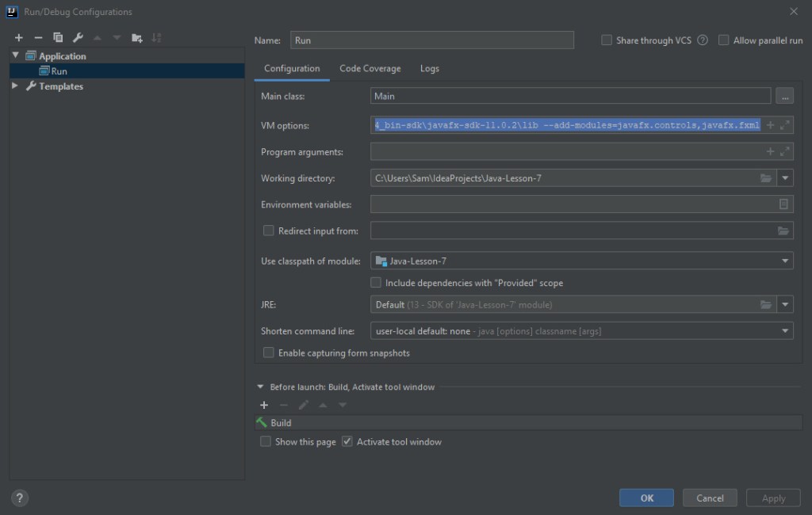Image resolution: width=812 pixels, height=515 pixels.
Task: Expand the Templates tree node
Action: pyautogui.click(x=15, y=86)
